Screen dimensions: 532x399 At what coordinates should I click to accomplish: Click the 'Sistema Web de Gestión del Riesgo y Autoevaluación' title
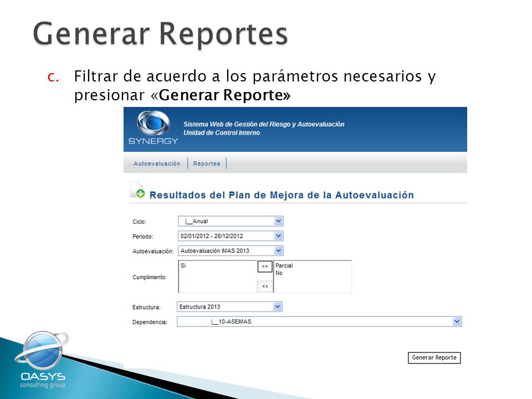point(264,124)
